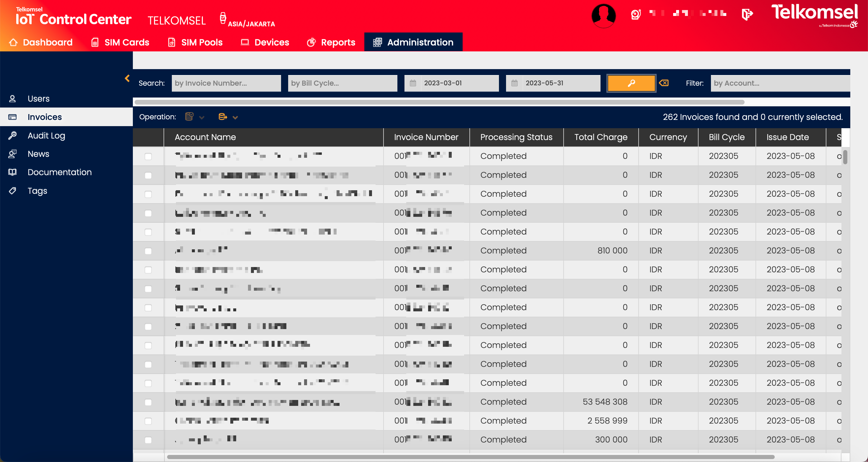Screen dimensions: 868x462
Task: Go to Documentation in the sidebar
Action: (59, 172)
